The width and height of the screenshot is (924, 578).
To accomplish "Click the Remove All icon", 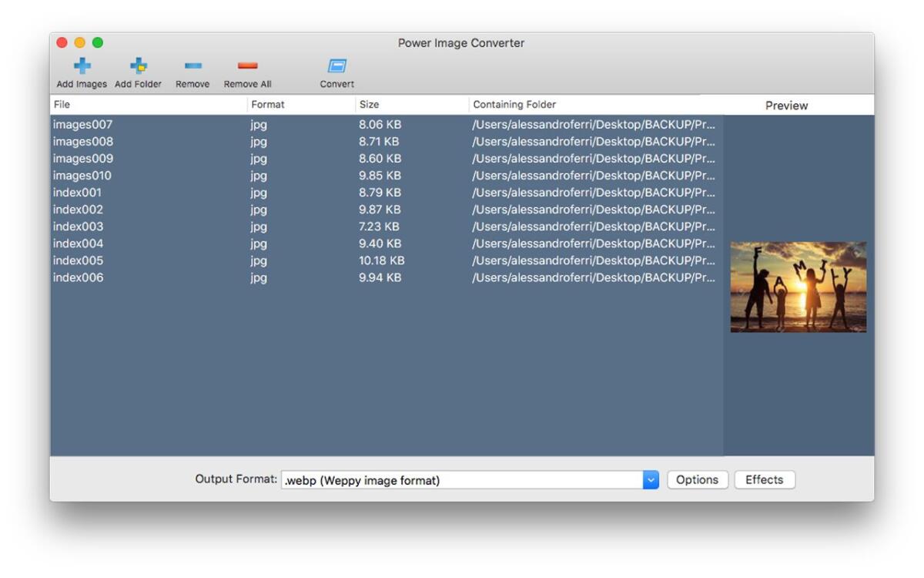I will click(246, 67).
